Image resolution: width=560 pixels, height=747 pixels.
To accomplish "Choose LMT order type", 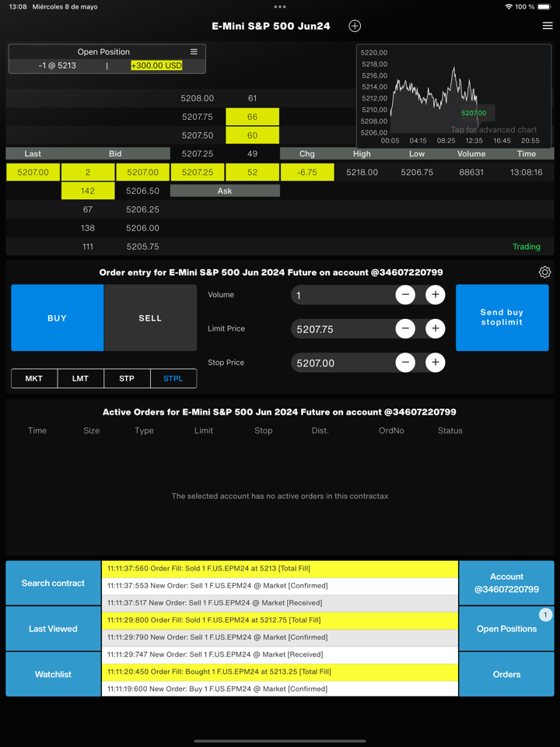I will tap(80, 379).
